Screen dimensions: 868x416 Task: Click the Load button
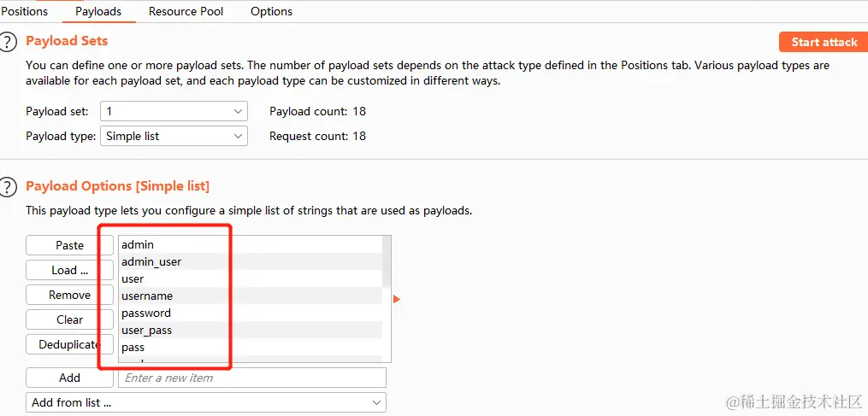click(x=69, y=270)
